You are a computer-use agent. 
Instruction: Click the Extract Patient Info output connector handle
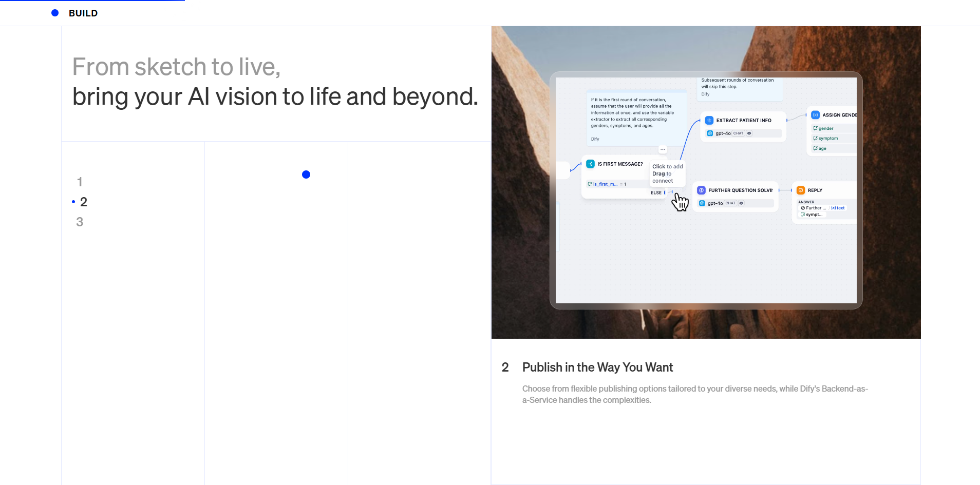(787, 120)
